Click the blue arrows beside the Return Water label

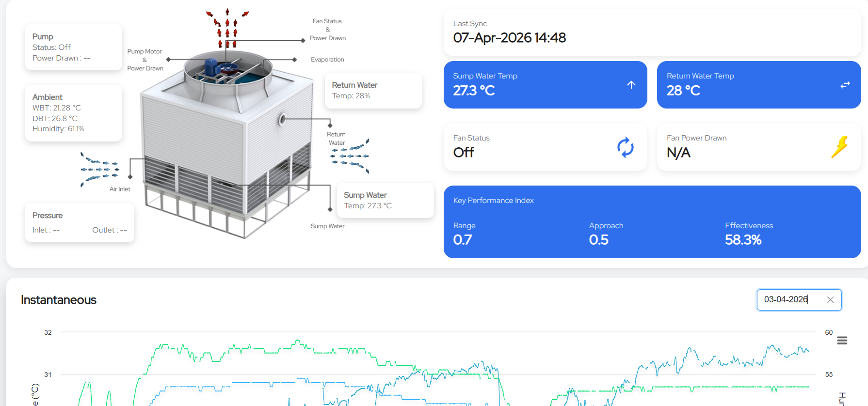[x=350, y=156]
